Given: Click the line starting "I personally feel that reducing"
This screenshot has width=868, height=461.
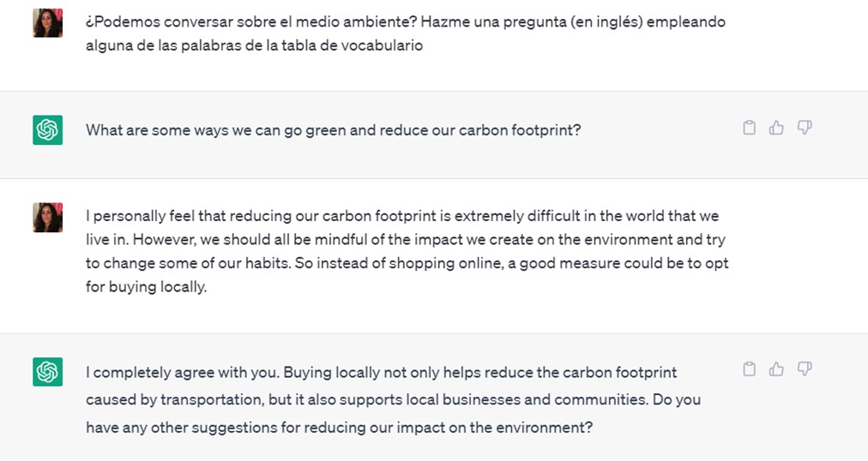Looking at the screenshot, I should [401, 216].
